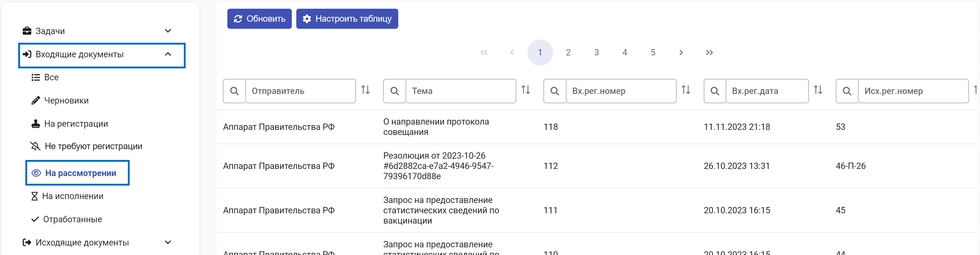The height and width of the screenshot is (255, 980).
Task: Click sender Аппарат Правительства РФ in row 118
Action: pos(279,127)
